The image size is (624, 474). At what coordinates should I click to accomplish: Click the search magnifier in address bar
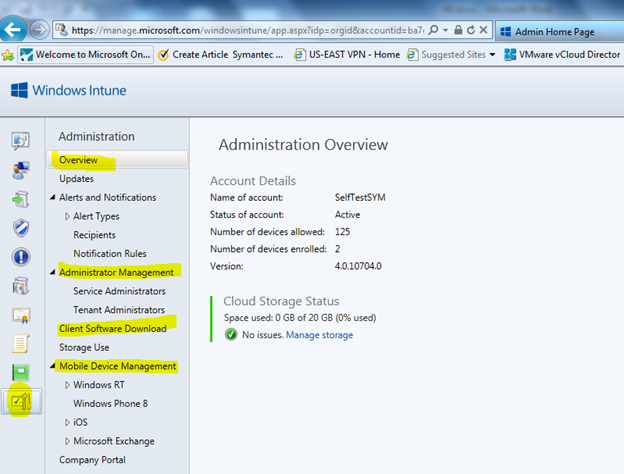point(433,30)
